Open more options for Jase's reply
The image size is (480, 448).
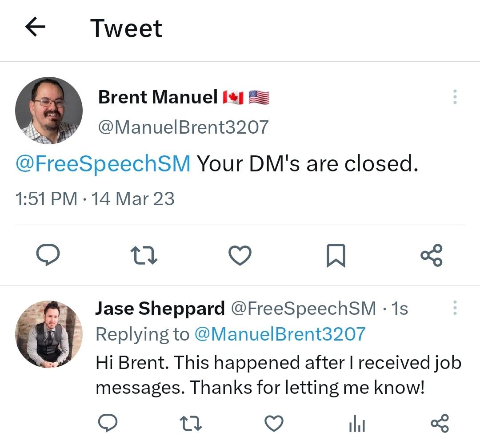coord(454,308)
